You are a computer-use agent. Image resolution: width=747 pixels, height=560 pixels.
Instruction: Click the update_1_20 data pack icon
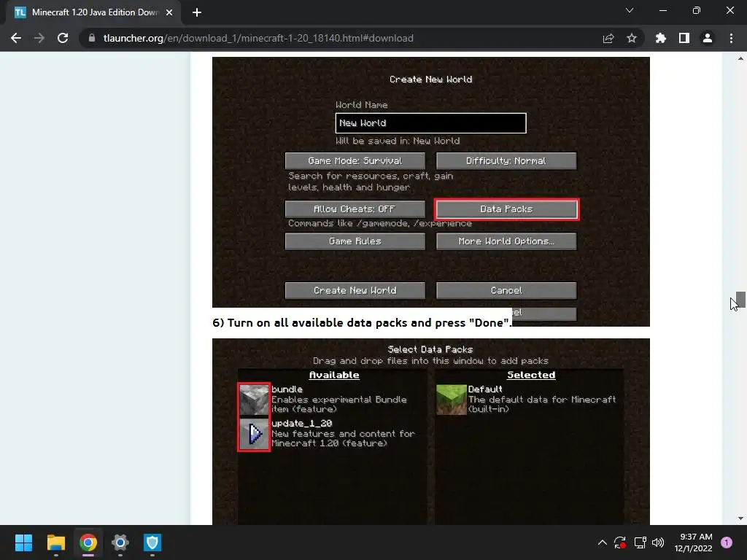pos(254,434)
